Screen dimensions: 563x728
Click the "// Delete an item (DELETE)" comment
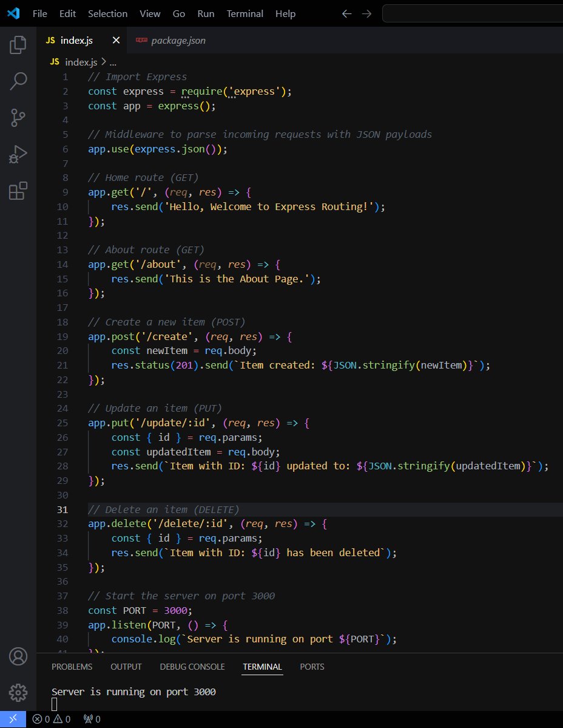(164, 510)
